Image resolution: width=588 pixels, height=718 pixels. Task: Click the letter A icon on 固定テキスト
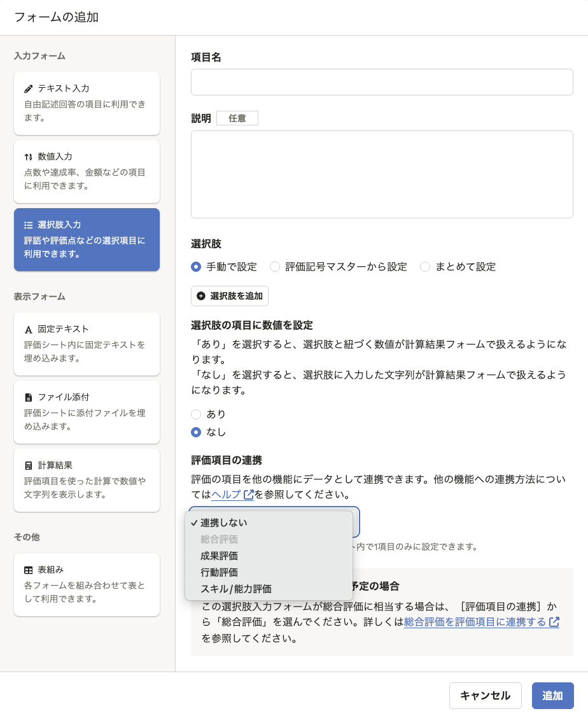[x=29, y=329]
